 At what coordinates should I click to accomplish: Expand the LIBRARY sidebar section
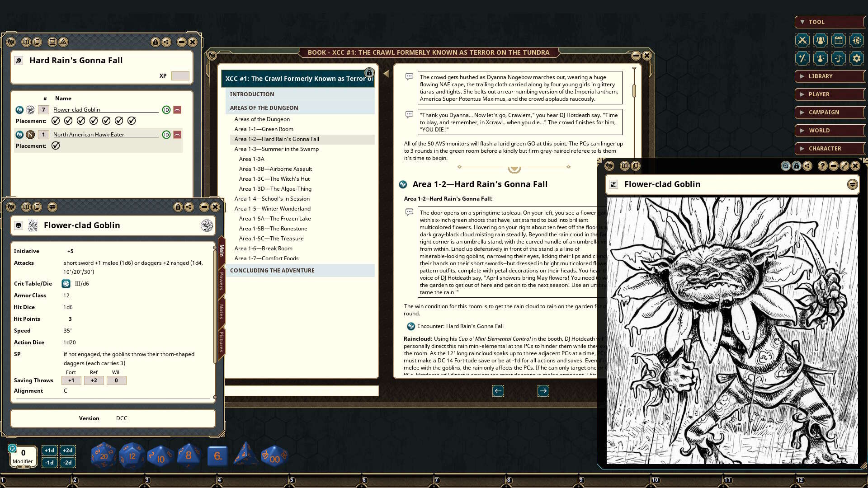coord(830,76)
